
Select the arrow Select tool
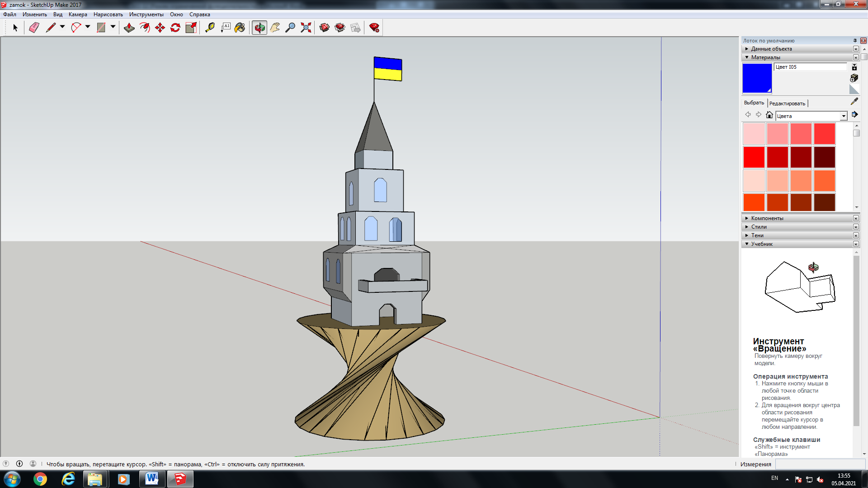pyautogui.click(x=15, y=28)
